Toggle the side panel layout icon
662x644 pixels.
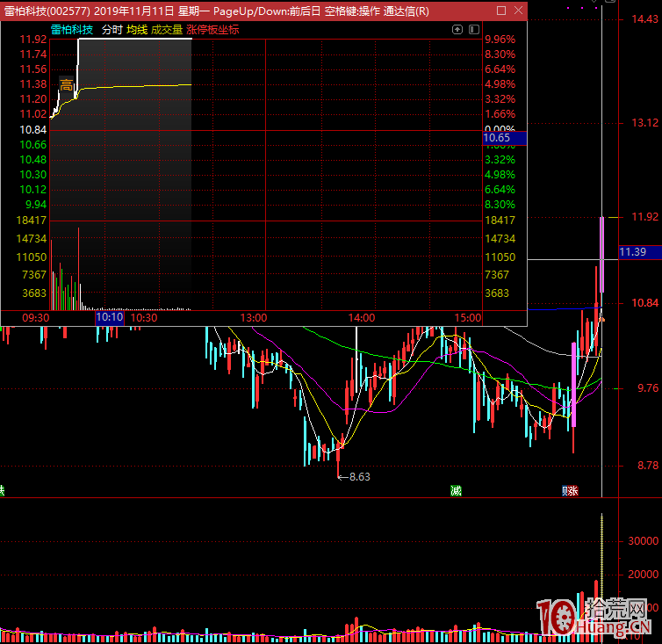(x=474, y=30)
